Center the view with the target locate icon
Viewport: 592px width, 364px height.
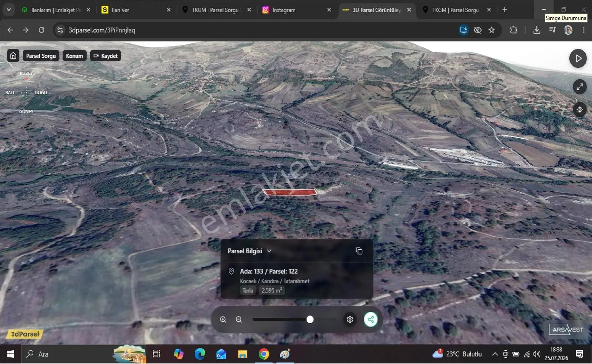click(x=580, y=109)
